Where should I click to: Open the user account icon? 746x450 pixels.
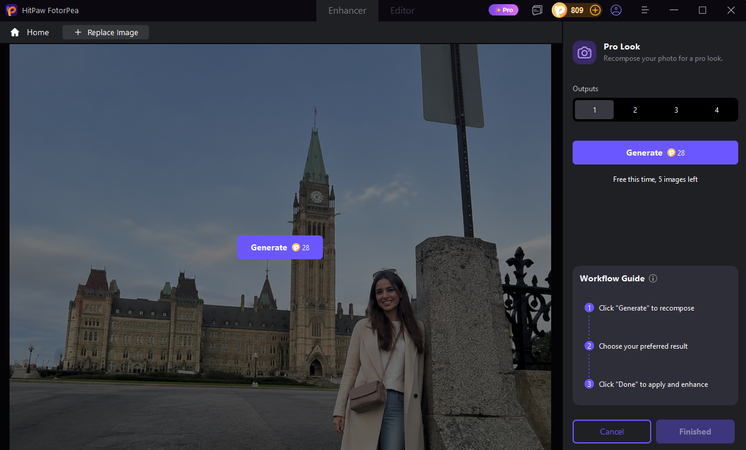pos(616,10)
